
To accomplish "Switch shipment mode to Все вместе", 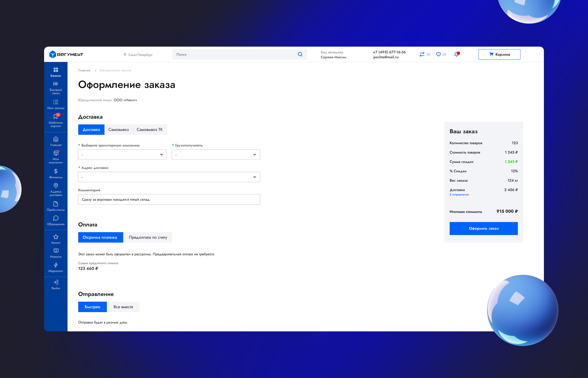I will [x=123, y=307].
